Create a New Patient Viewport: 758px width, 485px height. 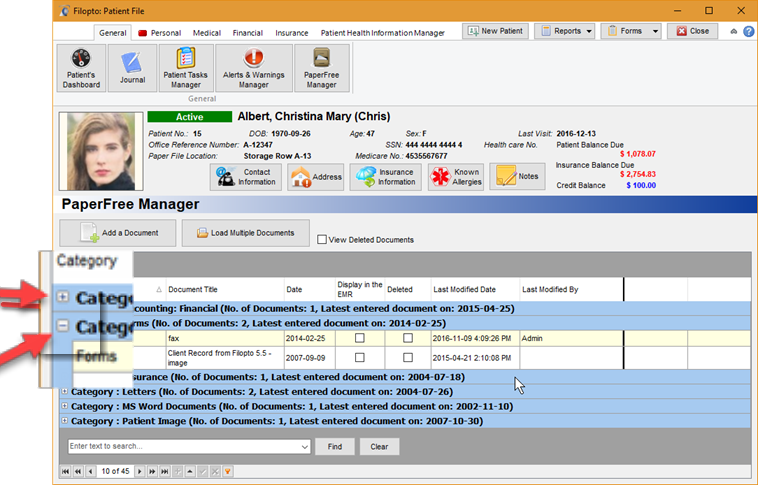[496, 31]
